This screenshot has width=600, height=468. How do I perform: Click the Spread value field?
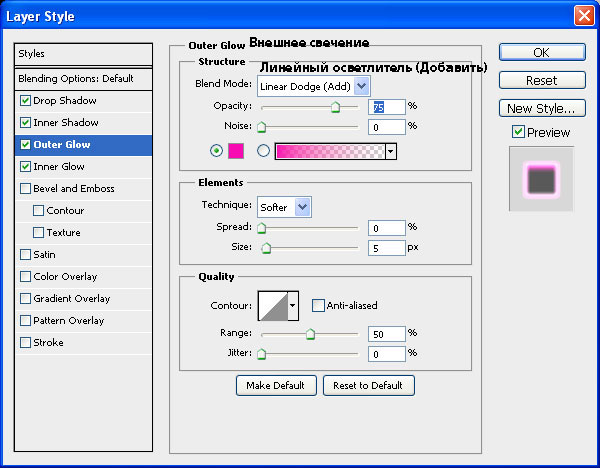pyautogui.click(x=386, y=228)
